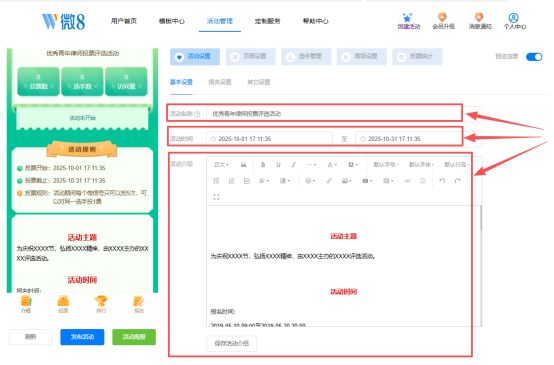Switch the editor to fullscreen
The width and height of the screenshot is (554, 365).
[x=216, y=197]
